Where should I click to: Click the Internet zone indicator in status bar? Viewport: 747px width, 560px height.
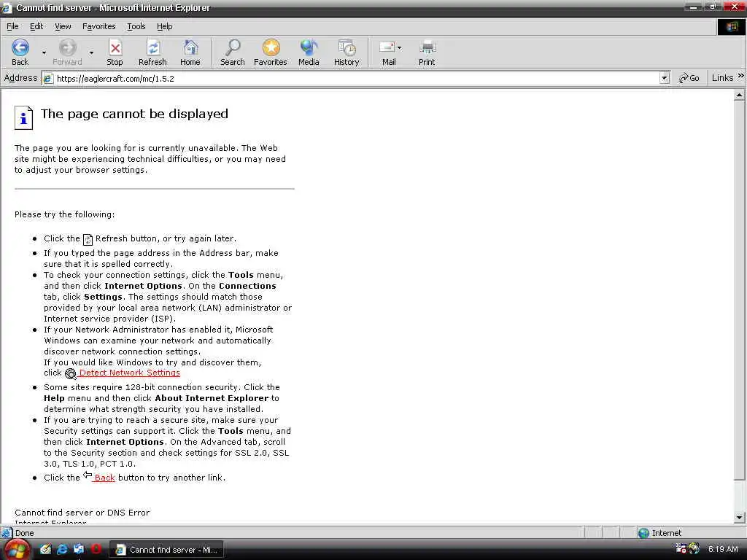pos(659,533)
